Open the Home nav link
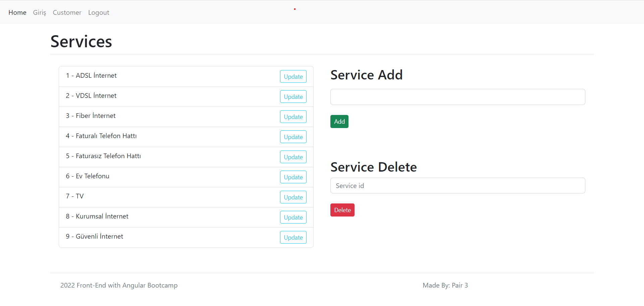644x306 pixels. [17, 12]
